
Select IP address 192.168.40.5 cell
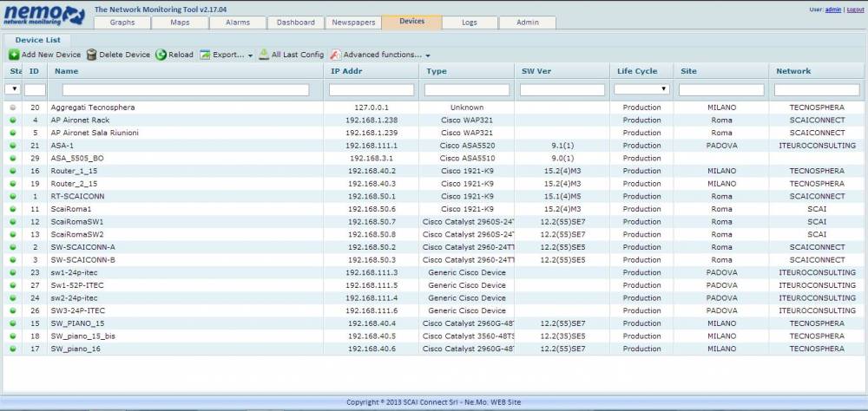click(x=372, y=336)
